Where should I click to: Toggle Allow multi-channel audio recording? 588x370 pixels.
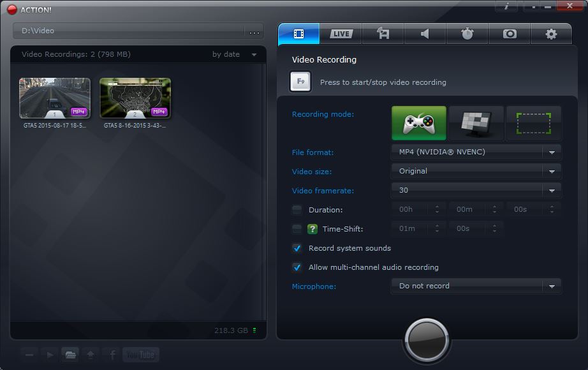coord(297,267)
